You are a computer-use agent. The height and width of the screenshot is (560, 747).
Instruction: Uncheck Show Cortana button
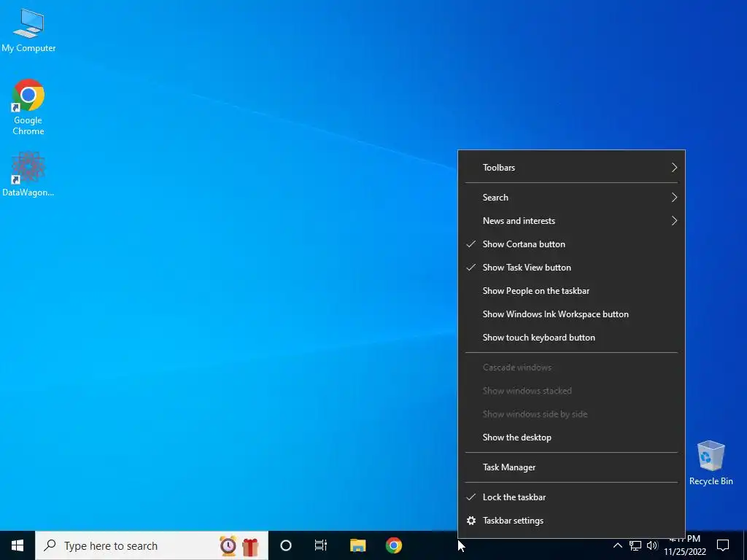coord(571,244)
